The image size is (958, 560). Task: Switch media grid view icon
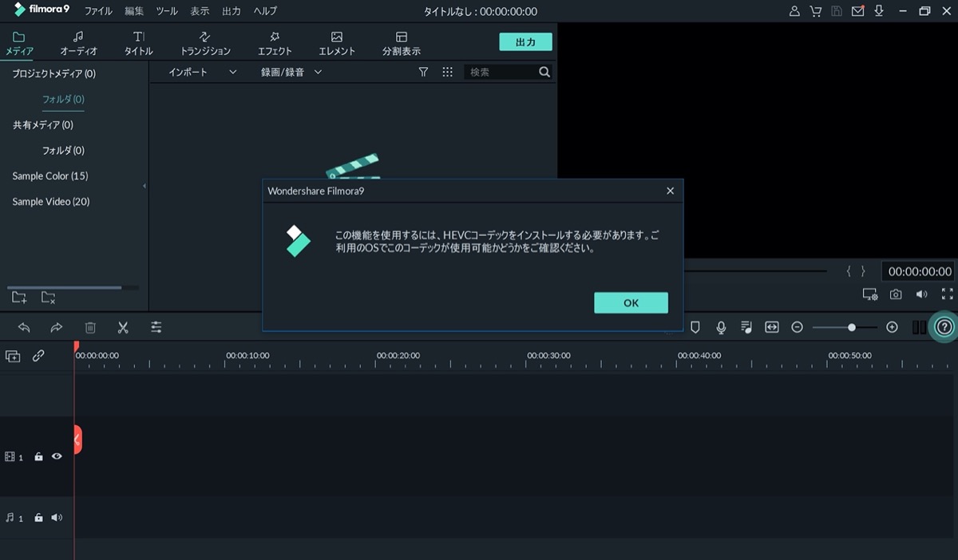(447, 72)
